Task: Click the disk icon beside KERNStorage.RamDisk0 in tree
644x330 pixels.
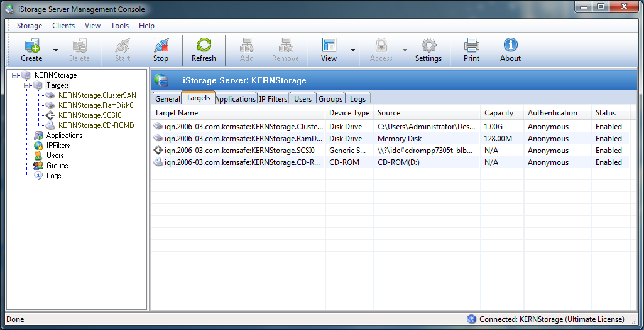Action: 50,105
